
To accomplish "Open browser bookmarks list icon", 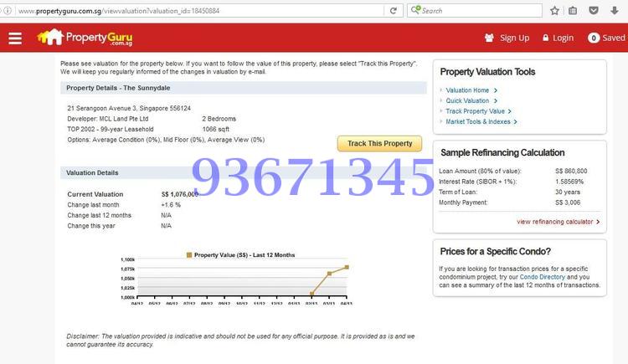I will tap(573, 11).
